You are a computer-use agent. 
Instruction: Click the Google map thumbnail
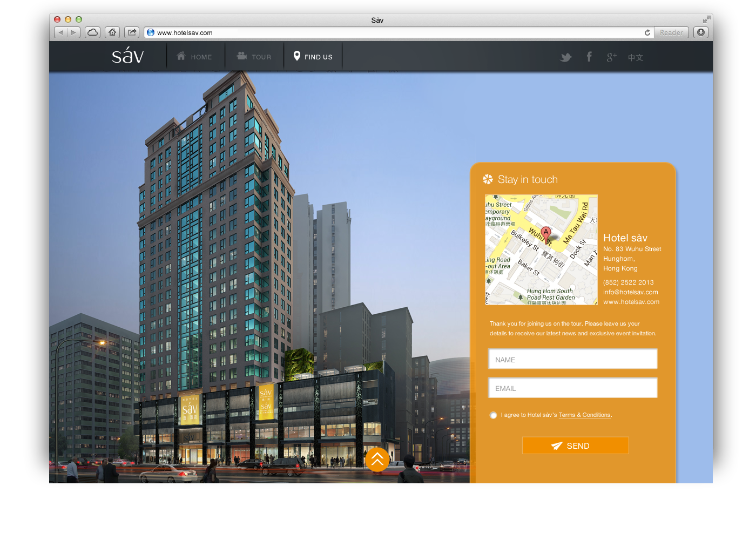click(541, 249)
